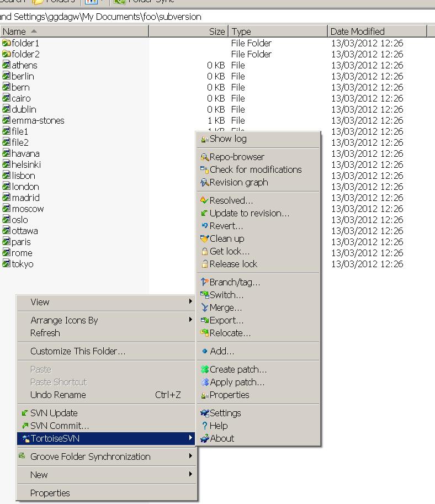Viewport: 435px width, 504px height.
Task: Expand the View submenu arrow
Action: (190, 301)
